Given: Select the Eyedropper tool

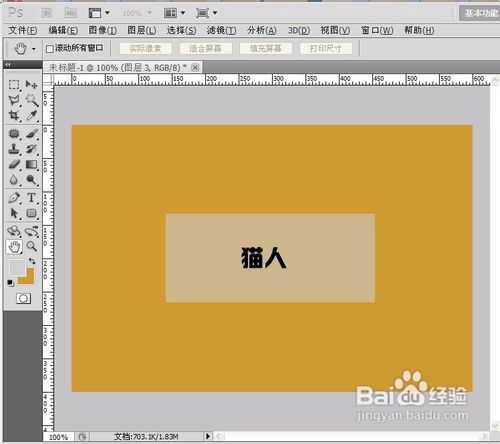Looking at the screenshot, I should (32, 116).
